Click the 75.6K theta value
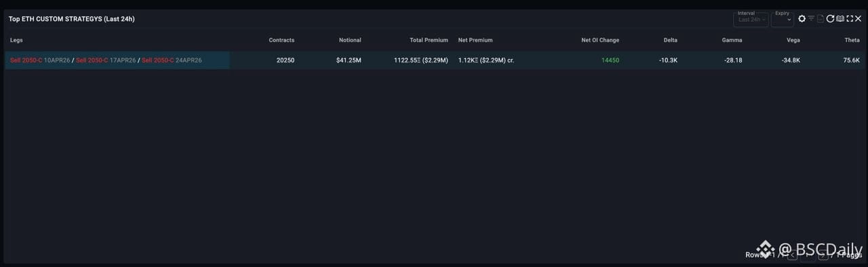Screen dimensions: 868x267 [852, 60]
